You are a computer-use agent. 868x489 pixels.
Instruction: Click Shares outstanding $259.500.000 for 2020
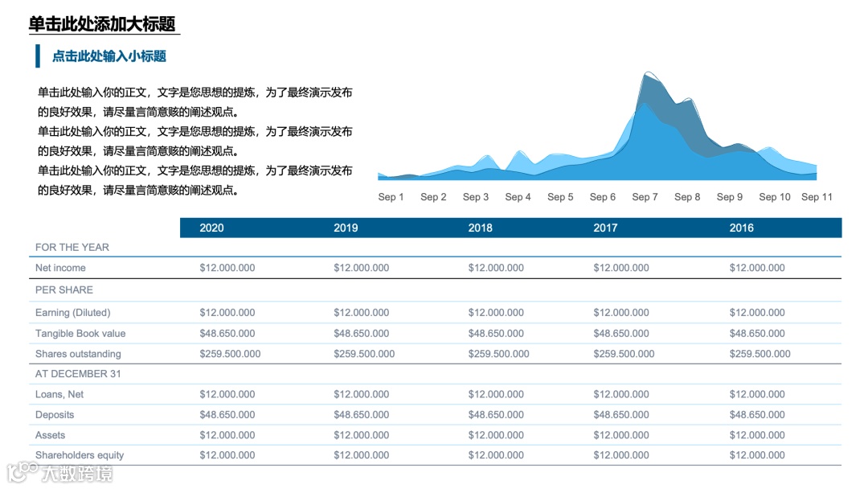click(231, 354)
